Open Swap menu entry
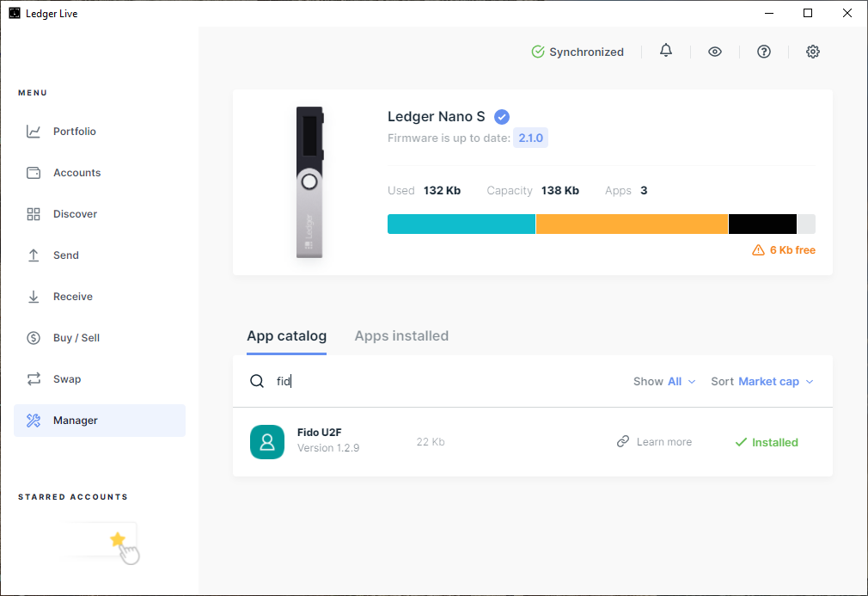The width and height of the screenshot is (868, 596). point(100,379)
